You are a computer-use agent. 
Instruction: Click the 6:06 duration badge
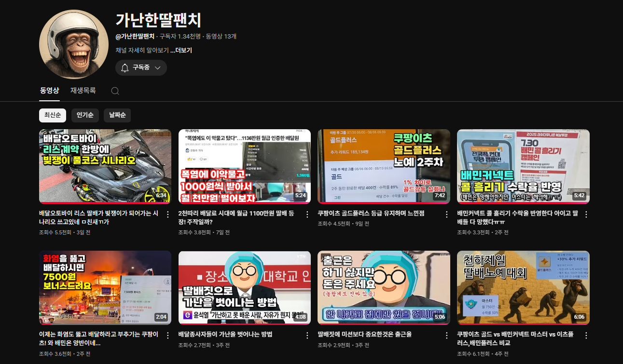tap(579, 317)
